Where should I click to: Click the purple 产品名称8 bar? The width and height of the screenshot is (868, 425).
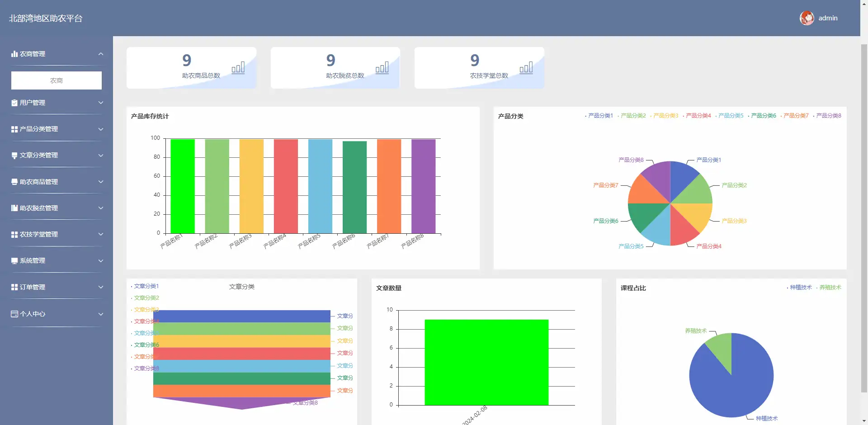coord(423,186)
